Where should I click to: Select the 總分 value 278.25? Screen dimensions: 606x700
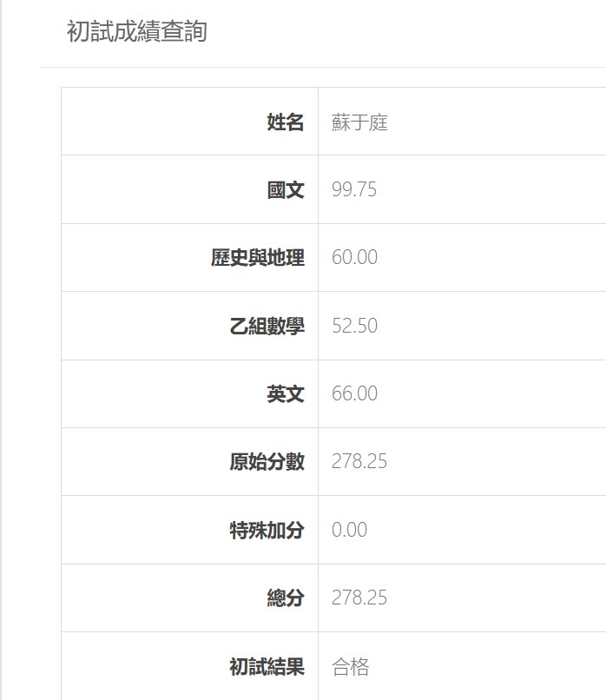(359, 598)
